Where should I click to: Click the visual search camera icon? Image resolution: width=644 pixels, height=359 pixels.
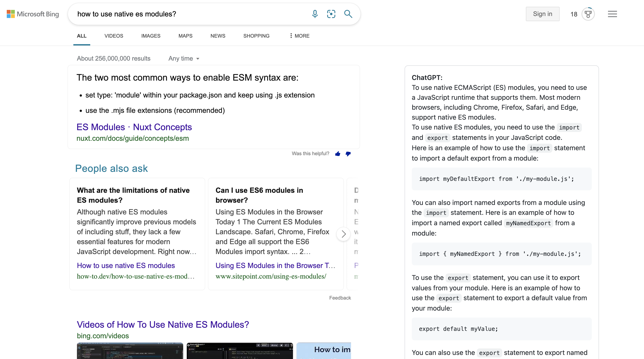[331, 14]
